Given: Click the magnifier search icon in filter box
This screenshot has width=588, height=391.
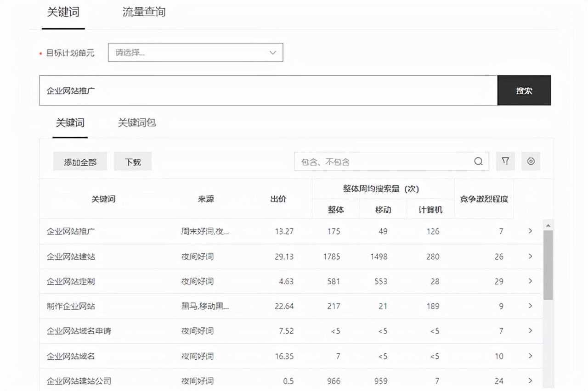Looking at the screenshot, I should point(478,161).
